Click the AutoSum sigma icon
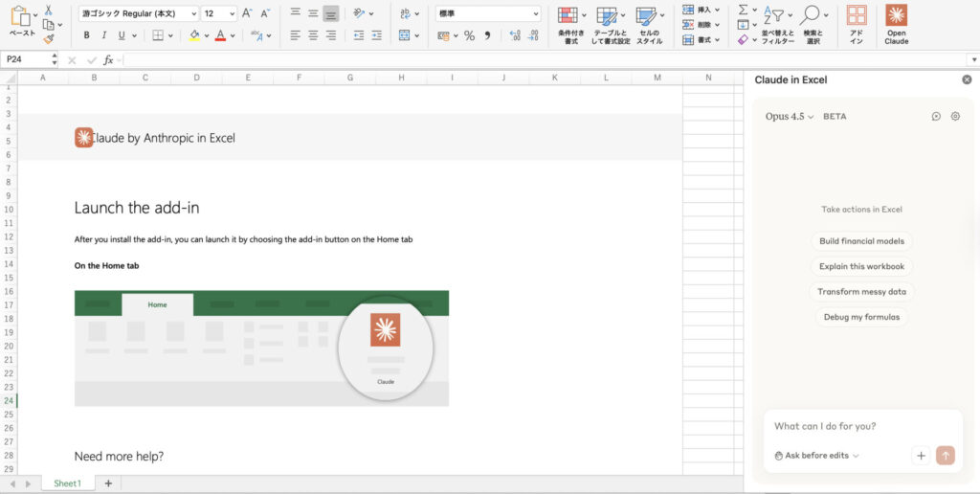Viewport: 980px width, 494px height. pyautogui.click(x=743, y=10)
